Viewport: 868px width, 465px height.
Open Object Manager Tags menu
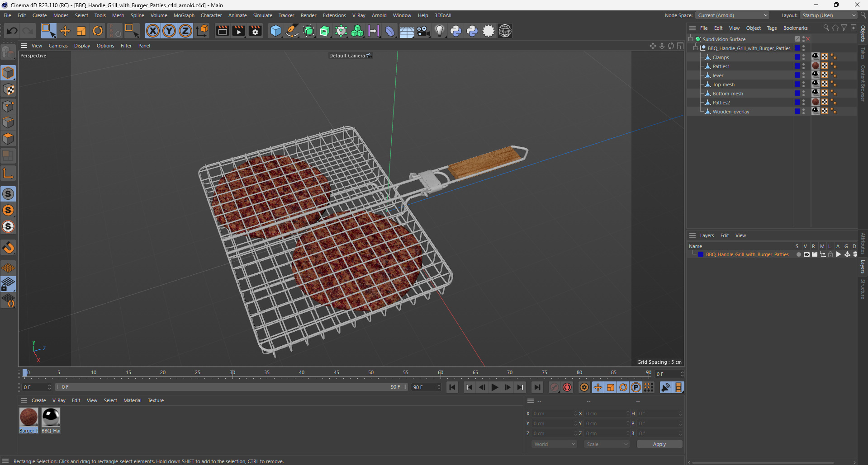772,28
